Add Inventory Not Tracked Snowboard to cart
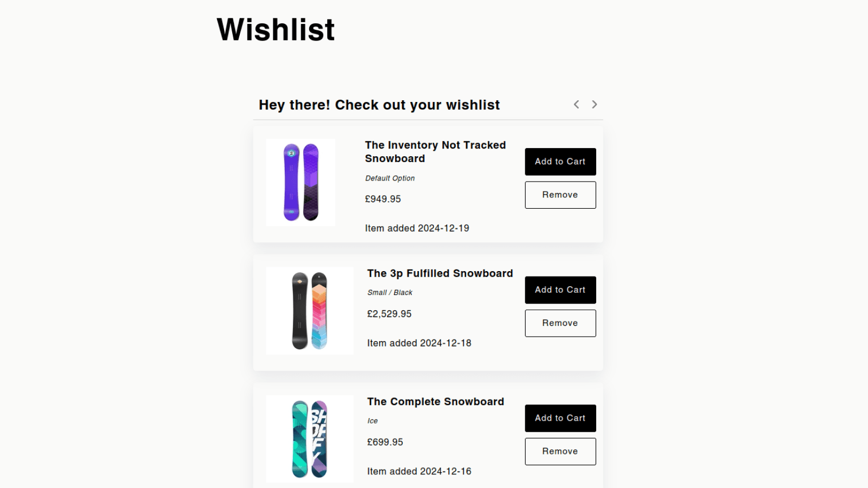 [x=560, y=162]
